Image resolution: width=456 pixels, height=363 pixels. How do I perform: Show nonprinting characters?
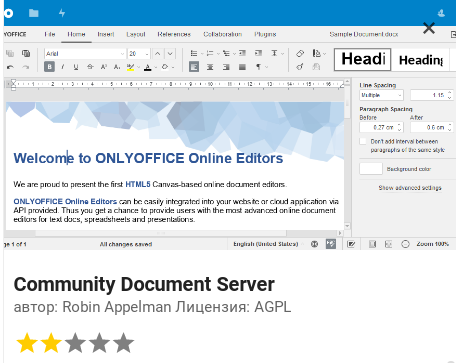[258, 67]
